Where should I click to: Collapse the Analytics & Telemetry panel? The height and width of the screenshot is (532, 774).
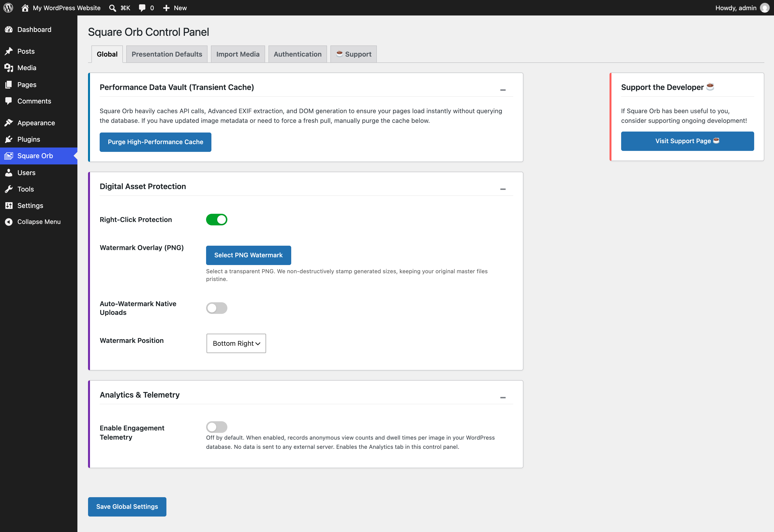tap(503, 398)
